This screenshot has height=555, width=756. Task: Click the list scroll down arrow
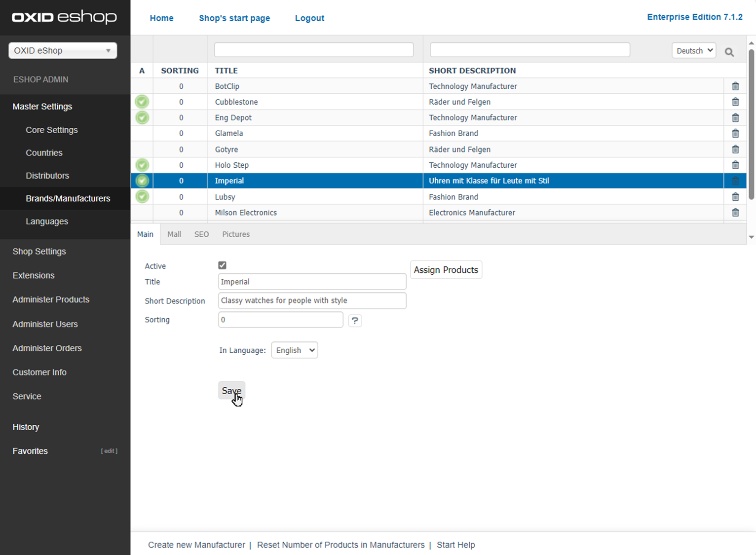pos(752,237)
